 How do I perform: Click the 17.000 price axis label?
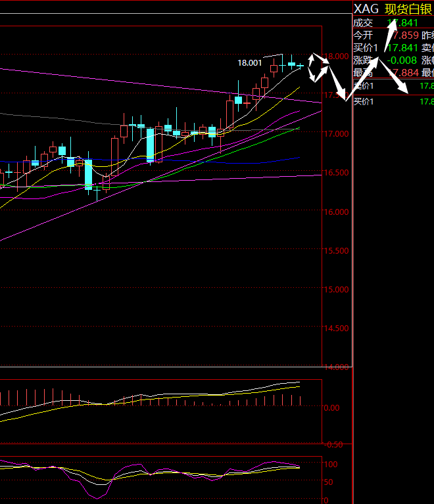tap(336, 133)
